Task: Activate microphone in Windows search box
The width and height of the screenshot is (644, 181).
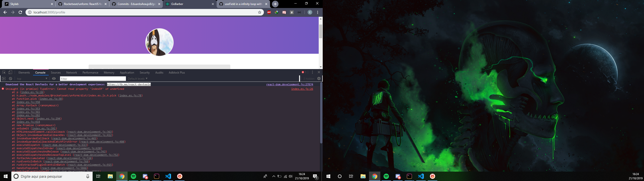Action: [87, 176]
